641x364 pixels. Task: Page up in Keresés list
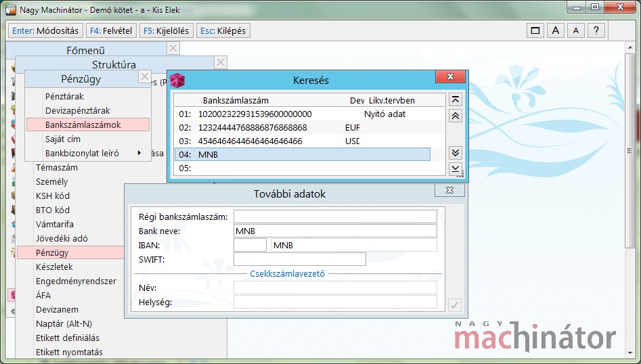[456, 116]
